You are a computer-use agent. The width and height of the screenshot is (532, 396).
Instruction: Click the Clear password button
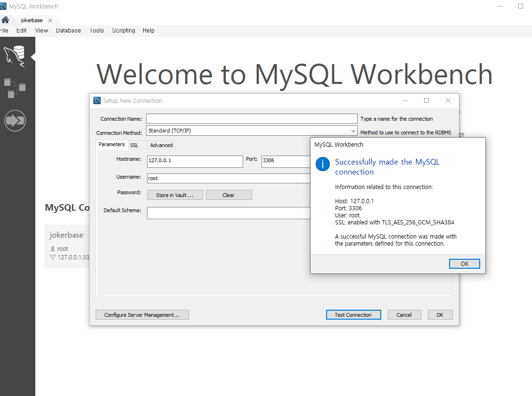(x=229, y=195)
